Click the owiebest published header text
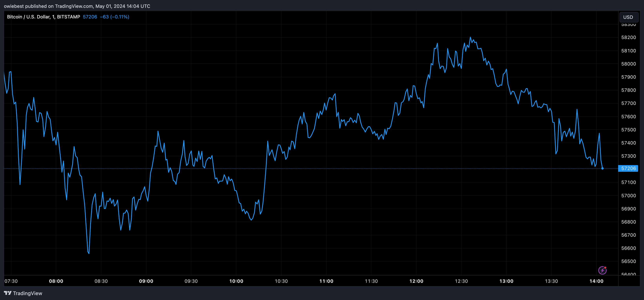Screen dimensions: 644x300 pos(77,6)
